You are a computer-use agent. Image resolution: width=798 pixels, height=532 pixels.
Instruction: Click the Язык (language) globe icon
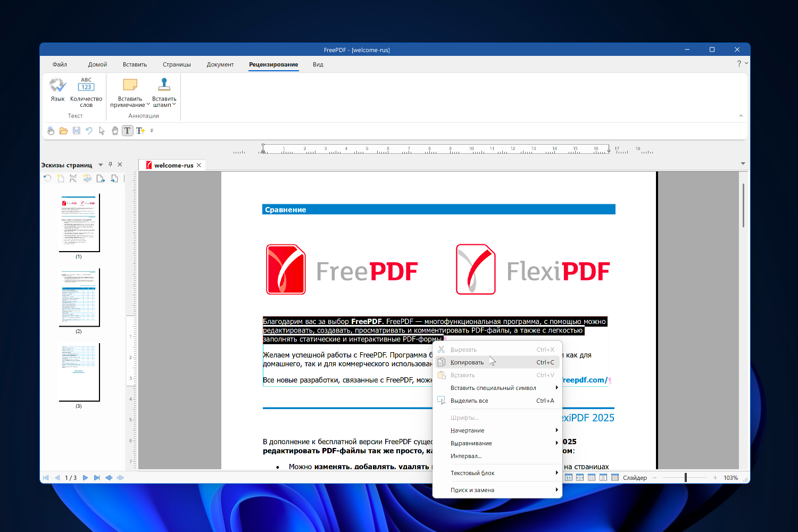57,85
